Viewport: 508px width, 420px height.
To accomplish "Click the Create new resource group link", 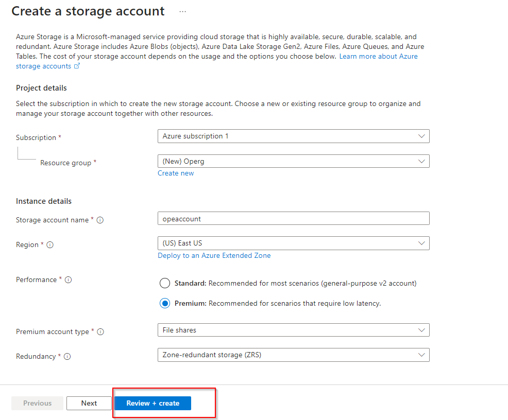I will point(176,173).
